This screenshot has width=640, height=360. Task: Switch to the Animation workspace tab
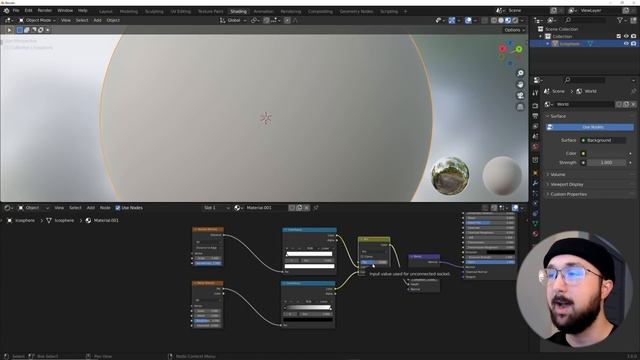tap(264, 11)
